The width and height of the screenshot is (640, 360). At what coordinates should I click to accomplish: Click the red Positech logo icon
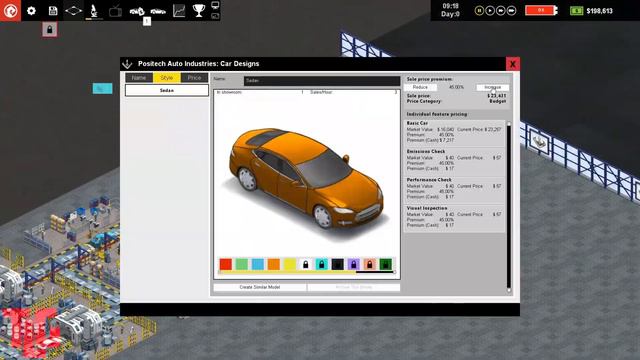click(x=10, y=10)
